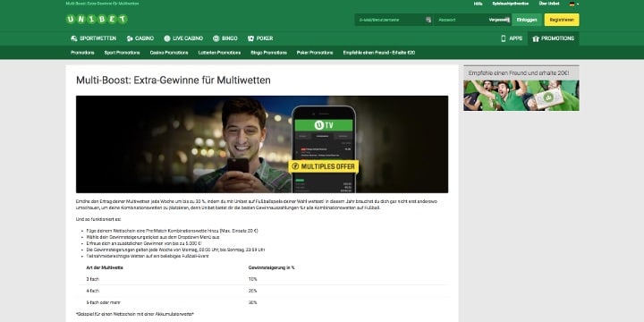Click the Bingo ball icon
Screen dimensions: 644x322
coord(216,38)
